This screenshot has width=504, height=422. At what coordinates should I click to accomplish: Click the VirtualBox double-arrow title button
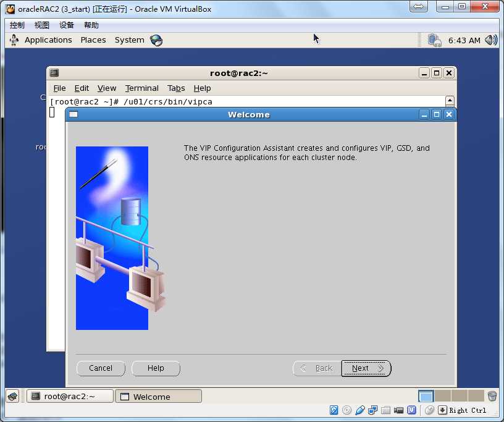tap(419, 6)
